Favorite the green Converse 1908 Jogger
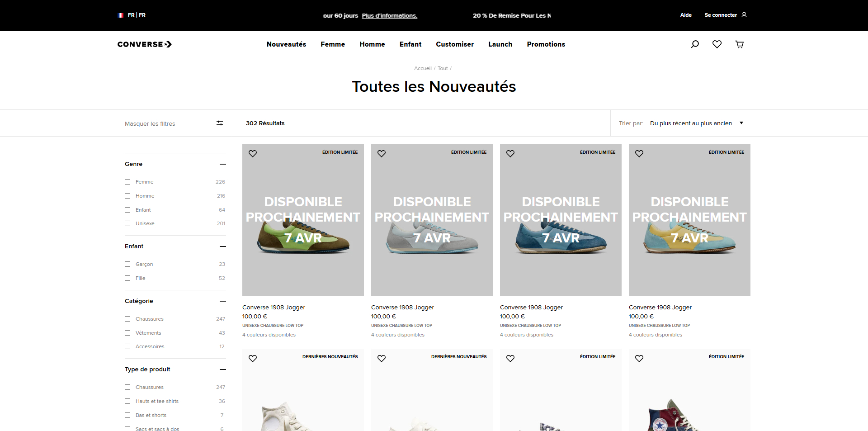Image resolution: width=868 pixels, height=431 pixels. pos(253,154)
